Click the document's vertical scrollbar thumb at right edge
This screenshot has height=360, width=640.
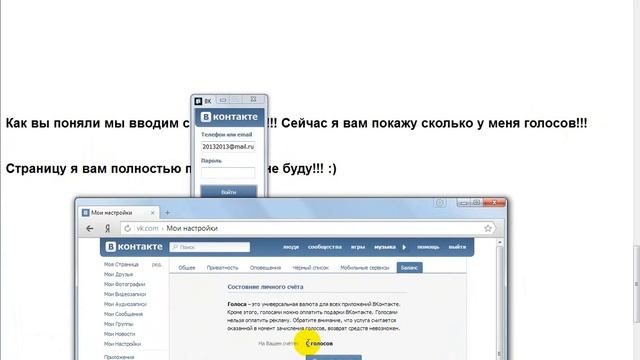pyautogui.click(x=636, y=284)
